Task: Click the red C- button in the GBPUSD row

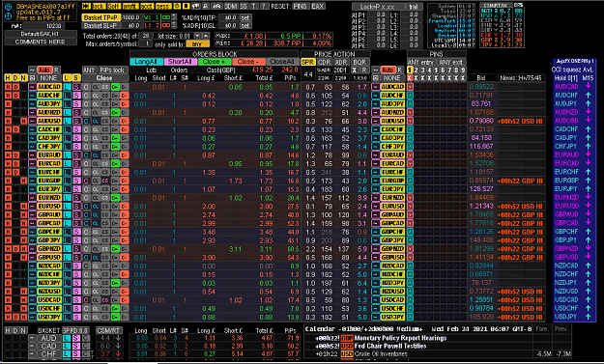Action: click(x=125, y=258)
